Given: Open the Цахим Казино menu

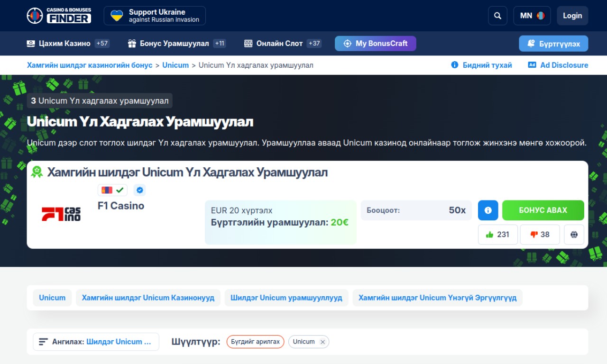Looking at the screenshot, I should (x=68, y=44).
